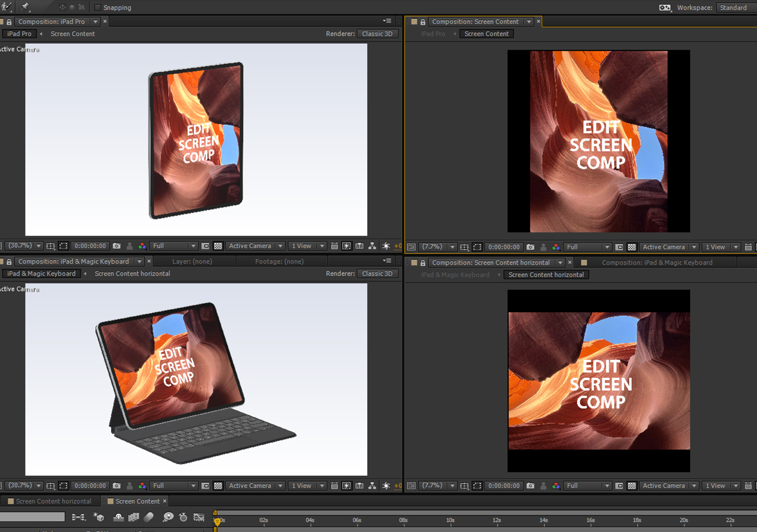The width and height of the screenshot is (757, 532).
Task: Open the Full resolution dropdown
Action: pyautogui.click(x=173, y=245)
